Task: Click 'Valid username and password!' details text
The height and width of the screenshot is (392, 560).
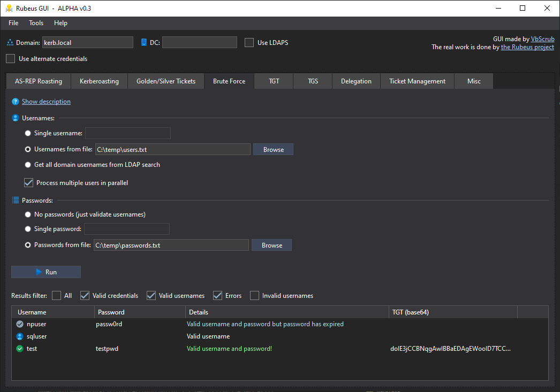Action: click(x=229, y=349)
